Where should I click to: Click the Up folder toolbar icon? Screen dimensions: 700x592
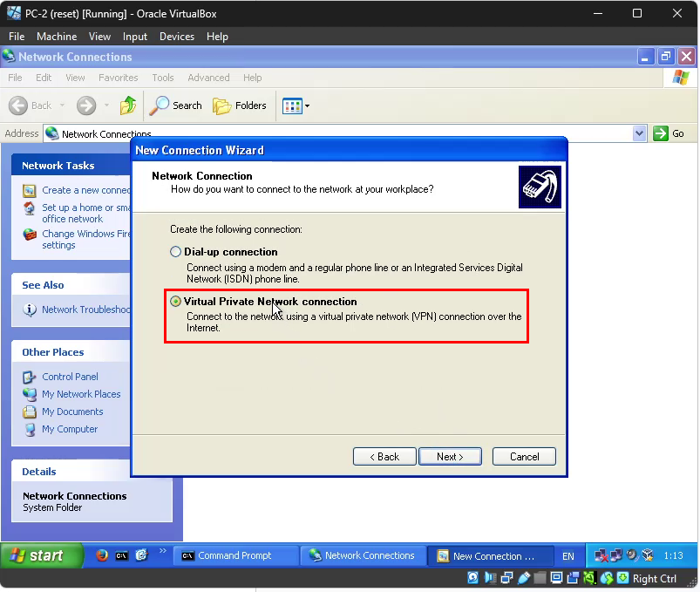point(127,105)
